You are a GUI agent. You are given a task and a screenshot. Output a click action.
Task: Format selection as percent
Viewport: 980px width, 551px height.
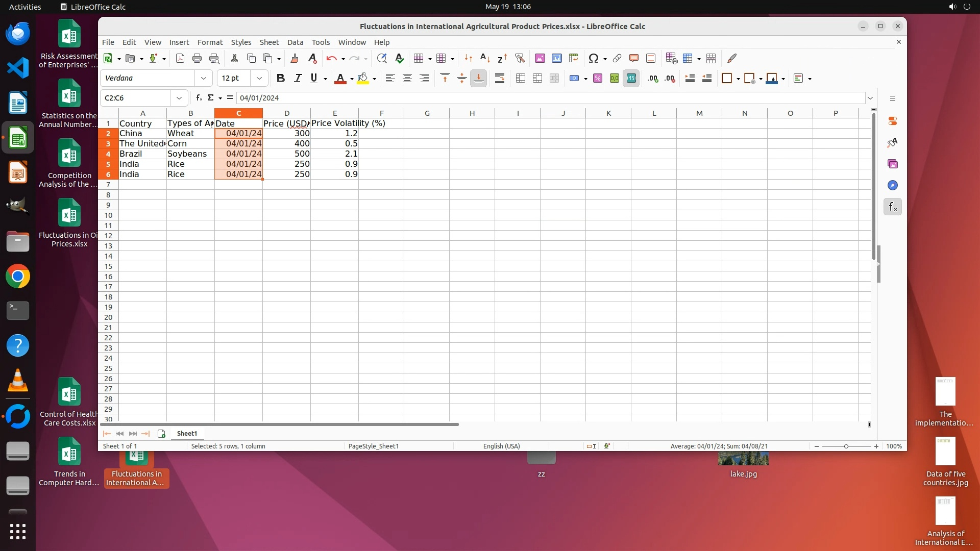598,78
